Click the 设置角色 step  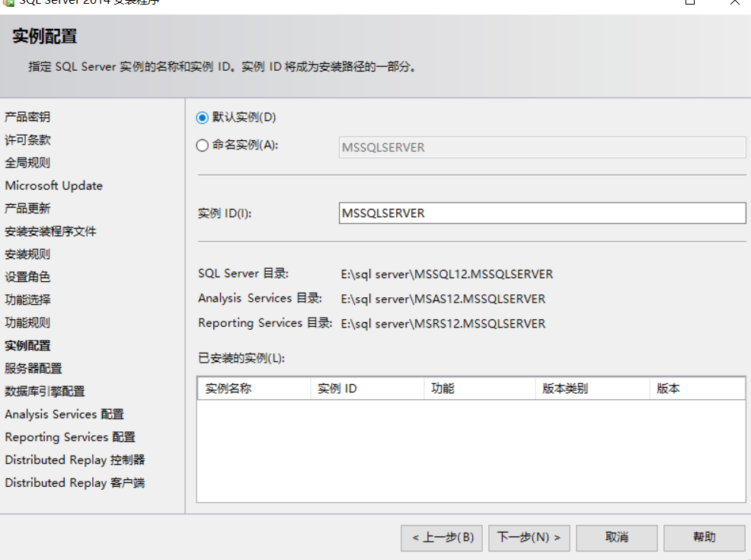(27, 277)
